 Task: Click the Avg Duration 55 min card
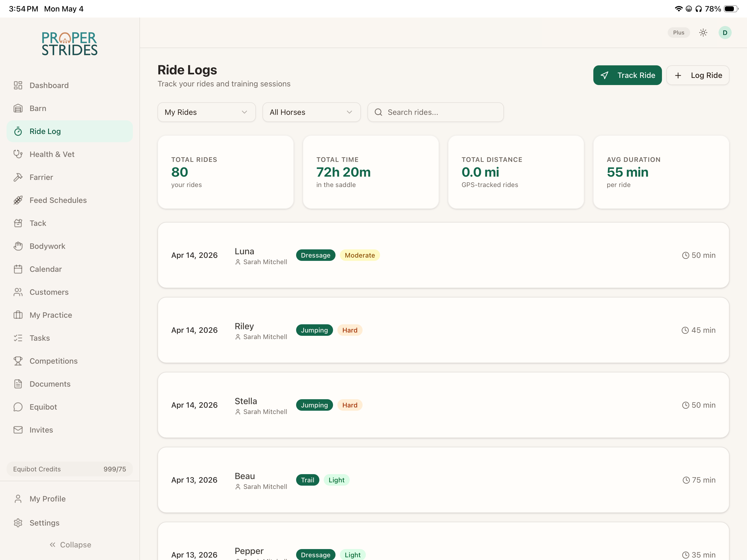click(x=661, y=172)
